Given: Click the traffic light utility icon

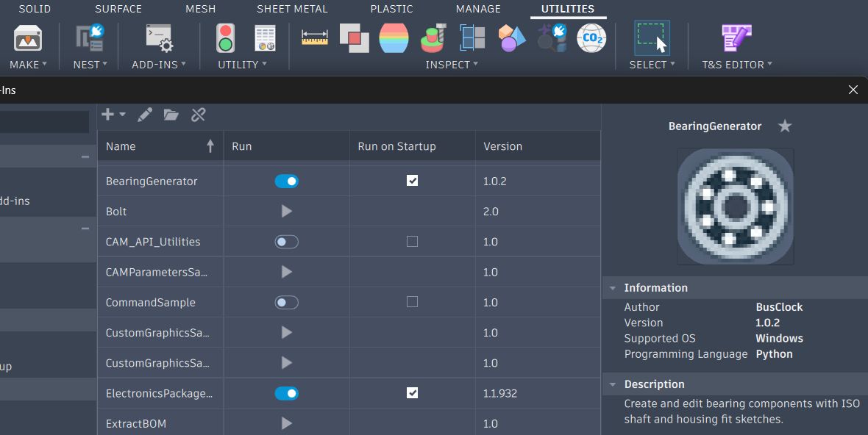Looking at the screenshot, I should click(225, 38).
